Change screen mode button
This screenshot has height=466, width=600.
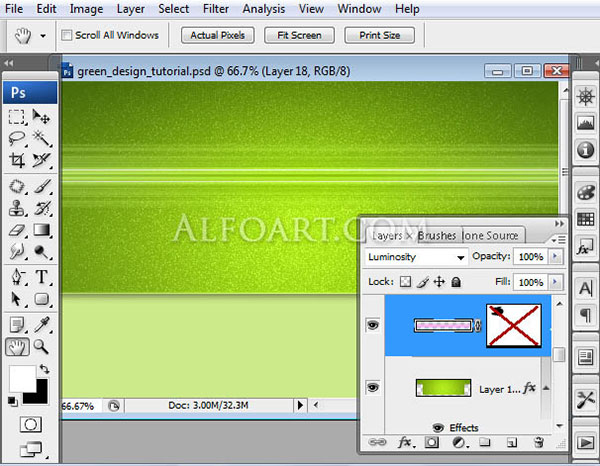click(31, 449)
